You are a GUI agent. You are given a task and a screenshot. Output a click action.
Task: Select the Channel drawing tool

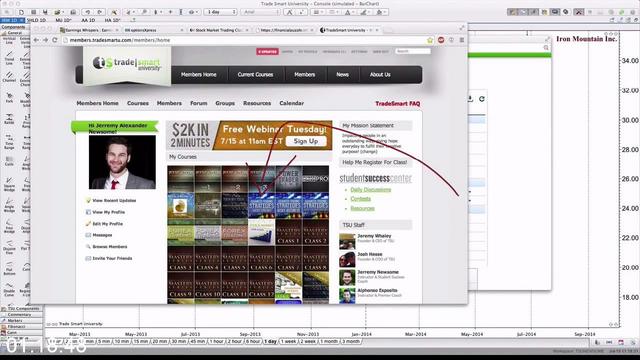pos(9,77)
